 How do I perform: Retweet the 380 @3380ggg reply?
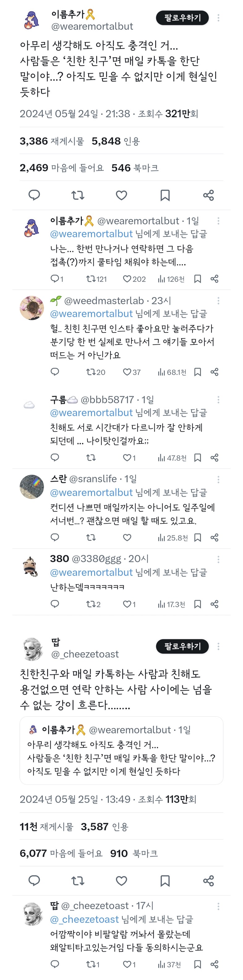91,604
